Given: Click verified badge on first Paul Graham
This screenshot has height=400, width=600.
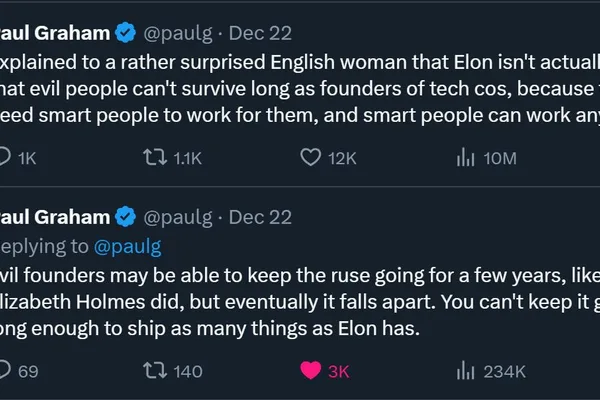Looking at the screenshot, I should click(126, 33).
